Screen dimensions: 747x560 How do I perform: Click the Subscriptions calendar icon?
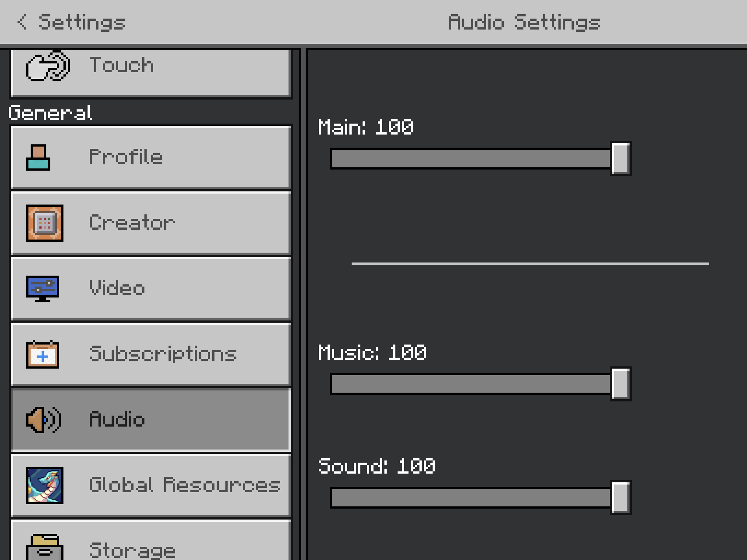43,354
